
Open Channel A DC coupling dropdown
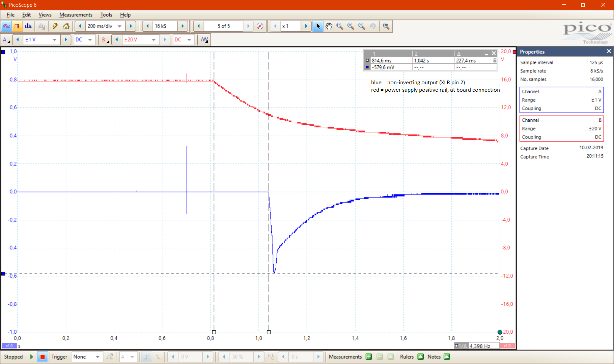click(x=90, y=39)
